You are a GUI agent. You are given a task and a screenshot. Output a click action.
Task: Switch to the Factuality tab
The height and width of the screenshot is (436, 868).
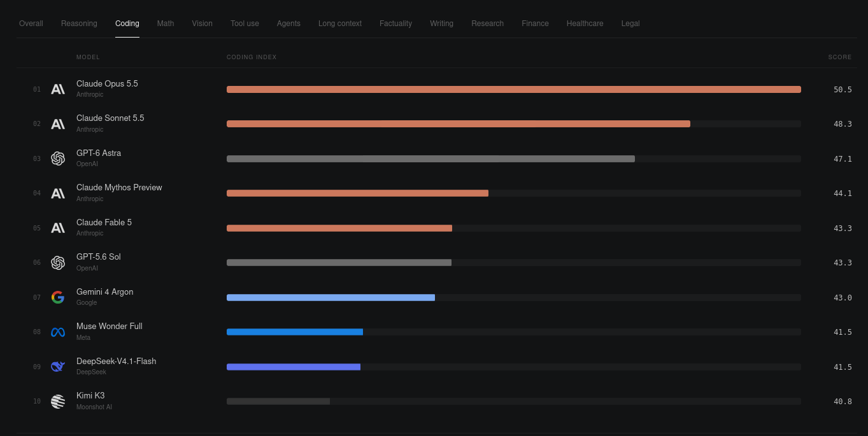[x=395, y=24]
